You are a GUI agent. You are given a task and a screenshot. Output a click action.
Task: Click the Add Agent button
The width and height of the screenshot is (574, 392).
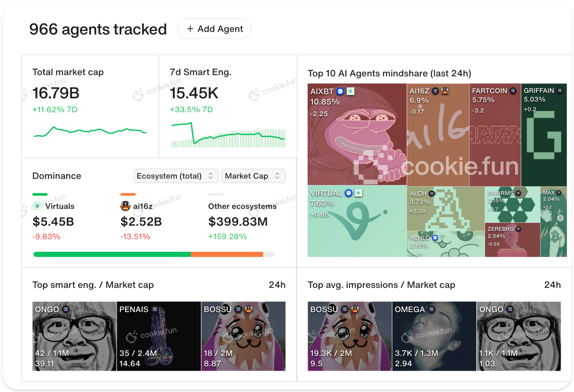(x=214, y=29)
